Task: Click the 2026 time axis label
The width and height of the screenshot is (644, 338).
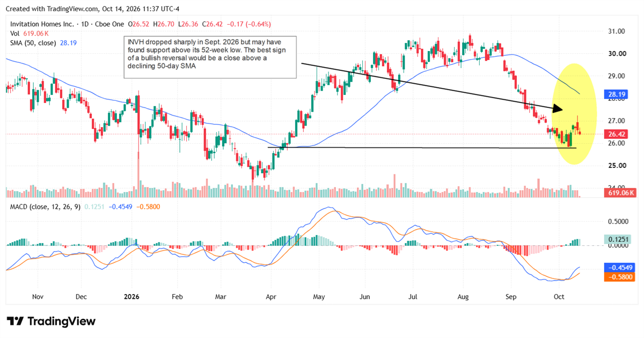Action: 131,296
